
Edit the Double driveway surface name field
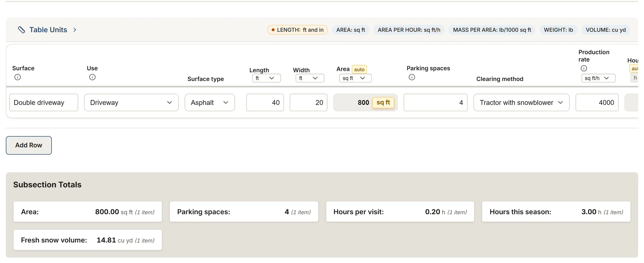(44, 103)
